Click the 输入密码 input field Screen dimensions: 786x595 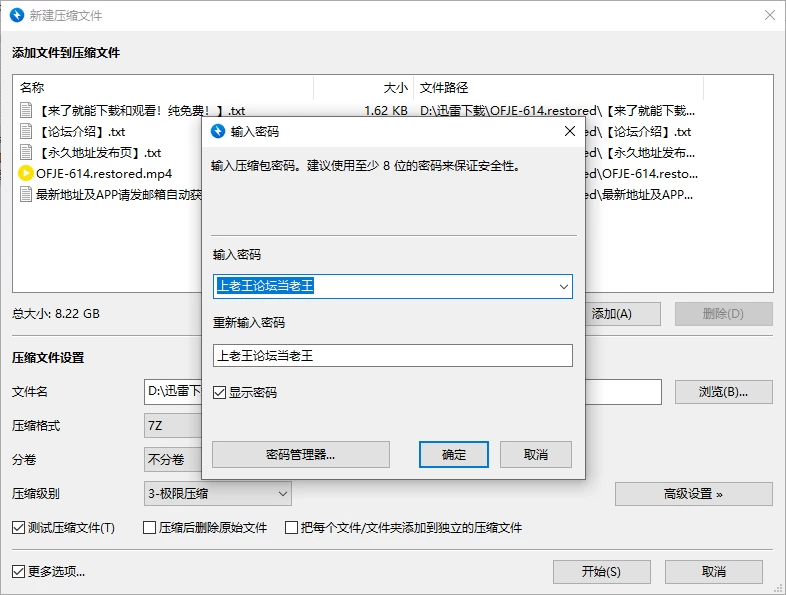click(x=392, y=287)
